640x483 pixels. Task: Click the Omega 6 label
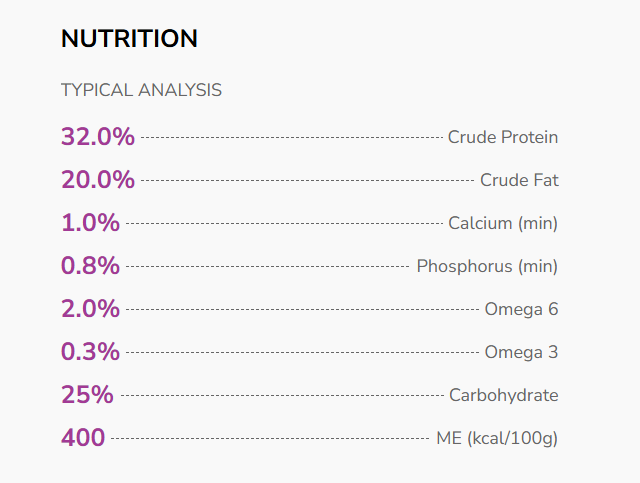tap(521, 309)
